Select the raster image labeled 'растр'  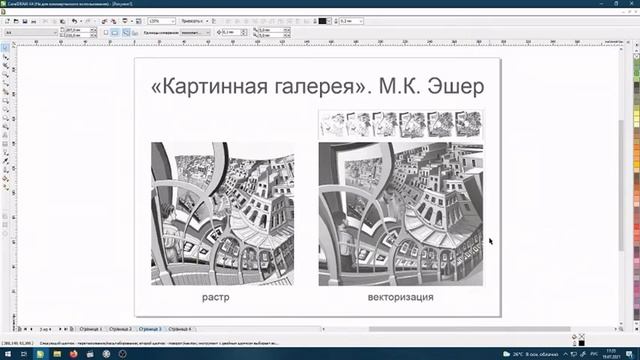coord(222,213)
